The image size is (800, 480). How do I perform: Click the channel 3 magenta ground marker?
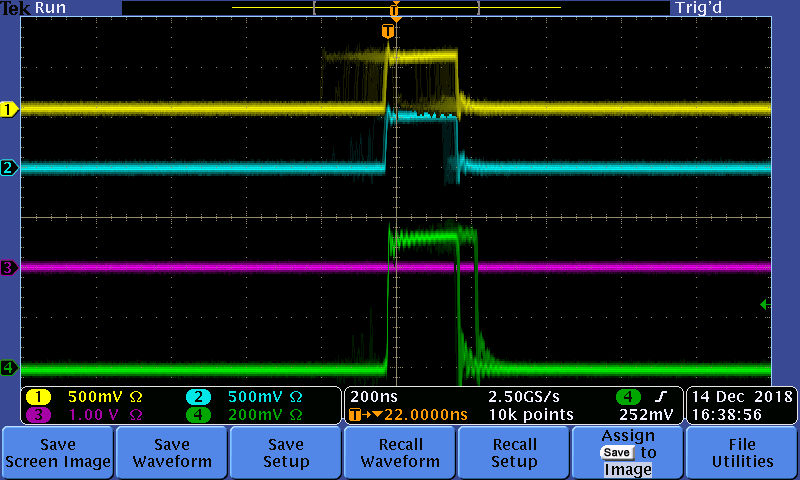[9, 268]
